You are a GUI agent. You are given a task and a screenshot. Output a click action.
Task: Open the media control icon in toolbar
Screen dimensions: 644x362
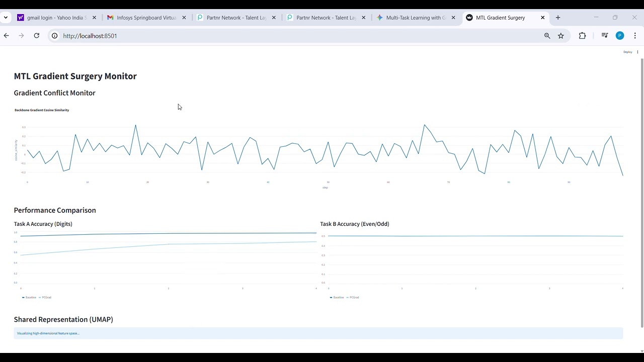605,36
